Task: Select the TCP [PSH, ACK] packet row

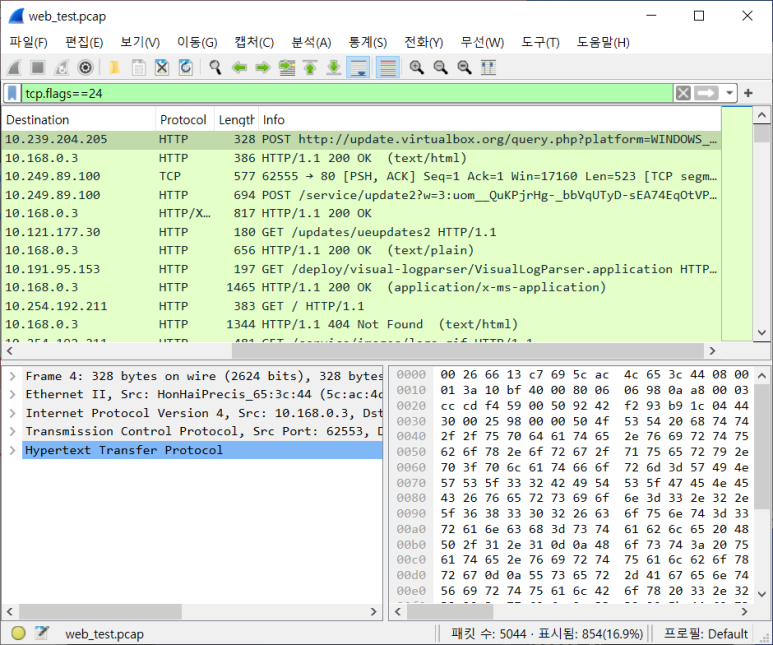Action: coord(361,177)
